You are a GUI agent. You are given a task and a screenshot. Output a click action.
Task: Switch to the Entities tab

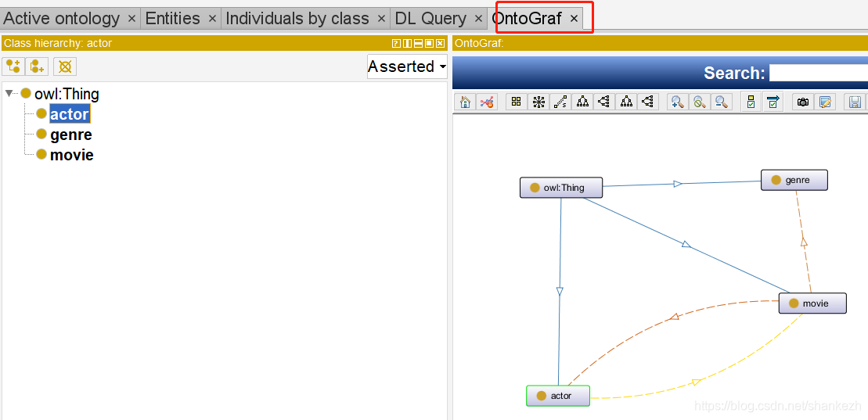(x=172, y=18)
